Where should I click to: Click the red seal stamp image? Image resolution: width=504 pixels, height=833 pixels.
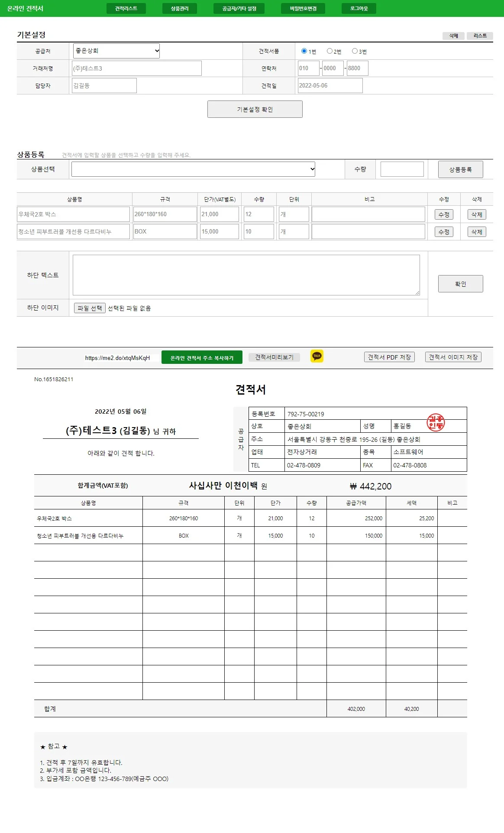(x=436, y=423)
